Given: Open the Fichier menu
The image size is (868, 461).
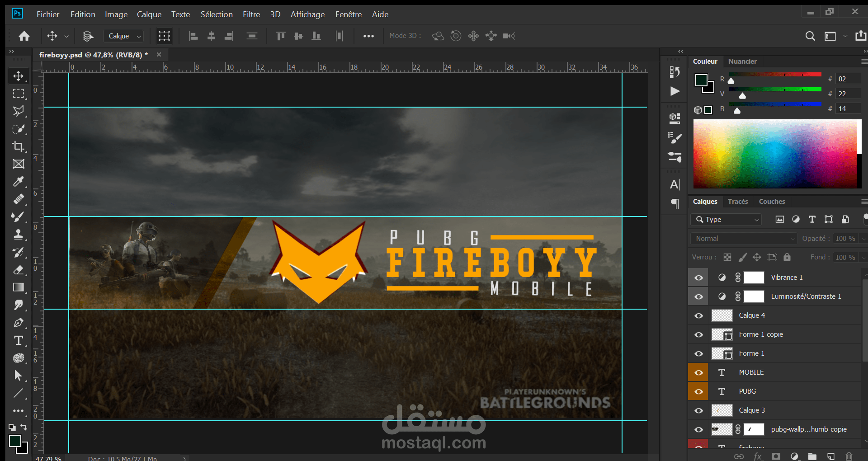Looking at the screenshot, I should (48, 14).
